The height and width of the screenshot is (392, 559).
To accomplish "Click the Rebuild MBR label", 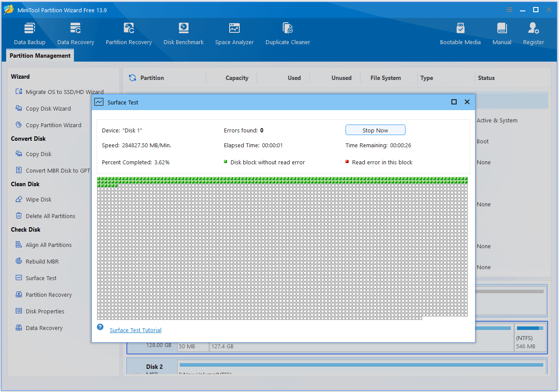I will (x=42, y=261).
